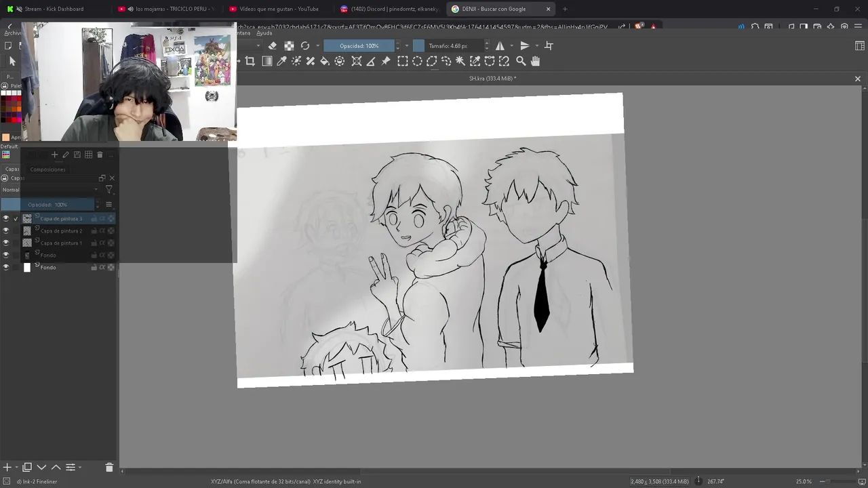868x488 pixels.
Task: Move layer up arrow icon
Action: (56, 467)
